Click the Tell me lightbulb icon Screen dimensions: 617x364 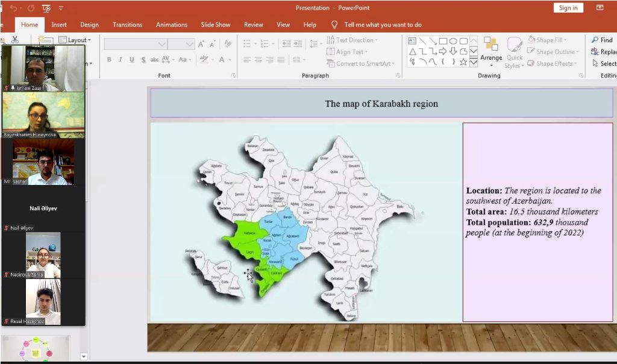click(x=334, y=25)
